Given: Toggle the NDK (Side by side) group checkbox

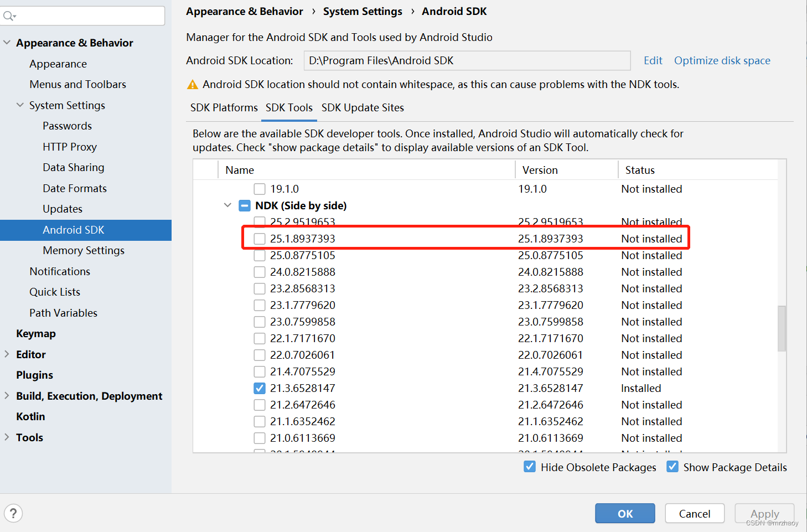Looking at the screenshot, I should pyautogui.click(x=245, y=205).
